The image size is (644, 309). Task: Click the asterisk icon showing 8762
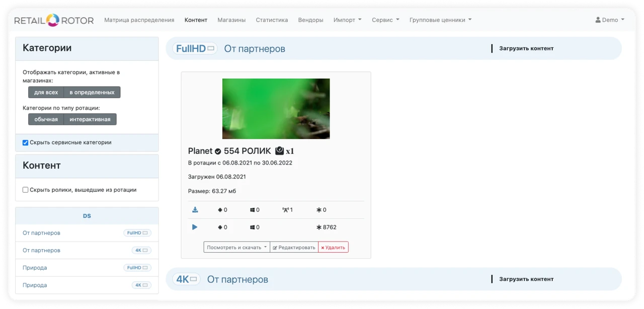pos(318,227)
